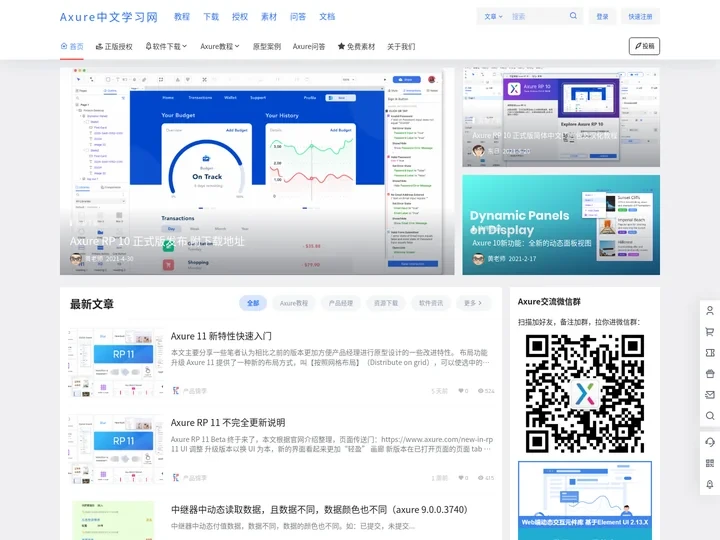720x540 pixels.
Task: Click the eye views icon on first article
Action: click(481, 391)
